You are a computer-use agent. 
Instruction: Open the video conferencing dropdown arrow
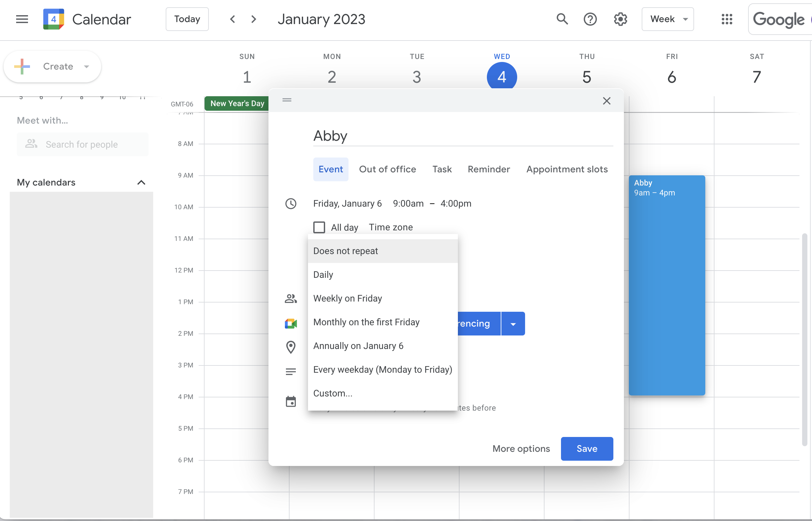coord(513,324)
